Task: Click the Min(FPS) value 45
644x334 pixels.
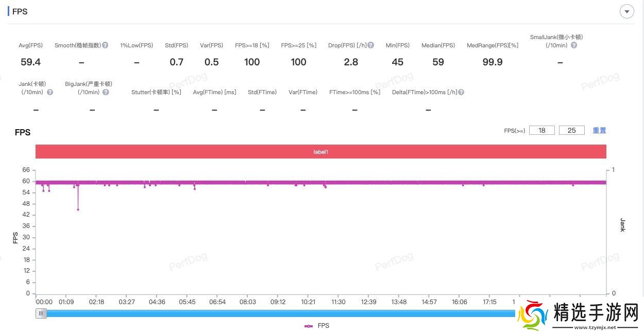Action: pyautogui.click(x=397, y=62)
